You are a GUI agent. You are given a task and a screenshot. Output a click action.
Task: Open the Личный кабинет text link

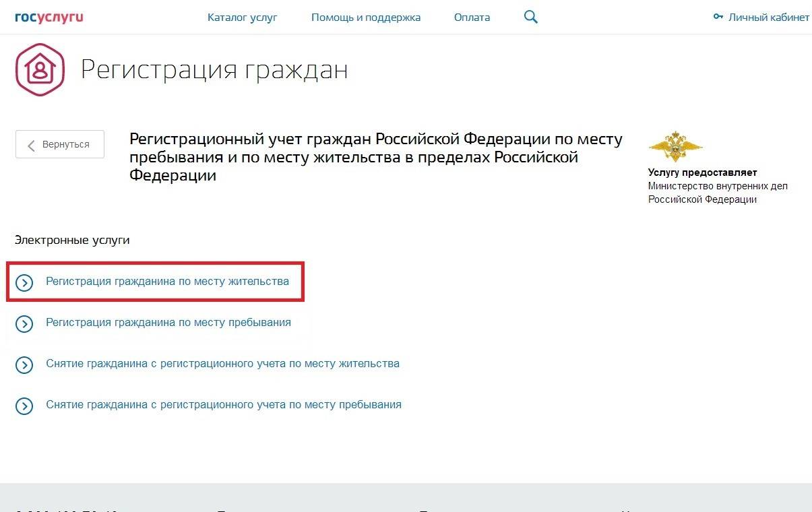[x=768, y=18]
